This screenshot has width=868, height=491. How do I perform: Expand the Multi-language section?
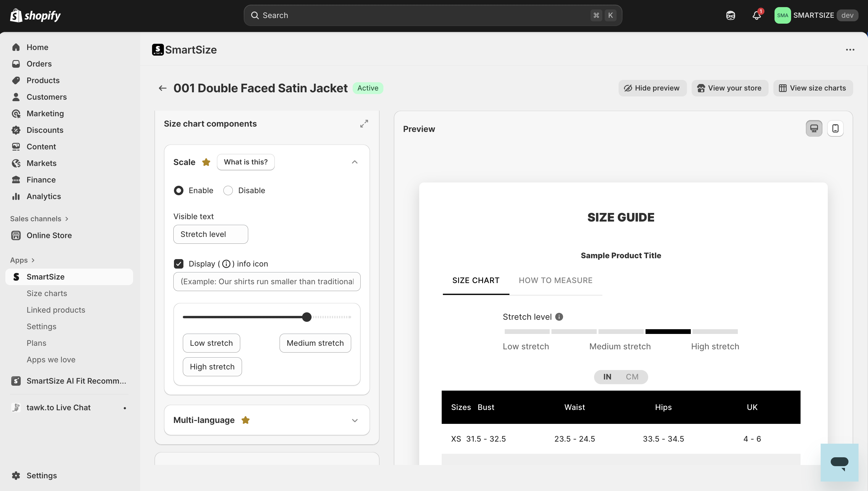coord(354,420)
